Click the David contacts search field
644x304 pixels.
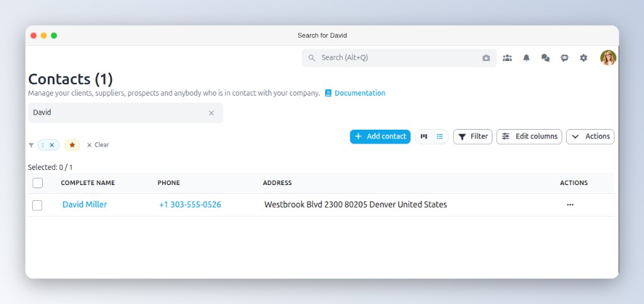(x=126, y=113)
